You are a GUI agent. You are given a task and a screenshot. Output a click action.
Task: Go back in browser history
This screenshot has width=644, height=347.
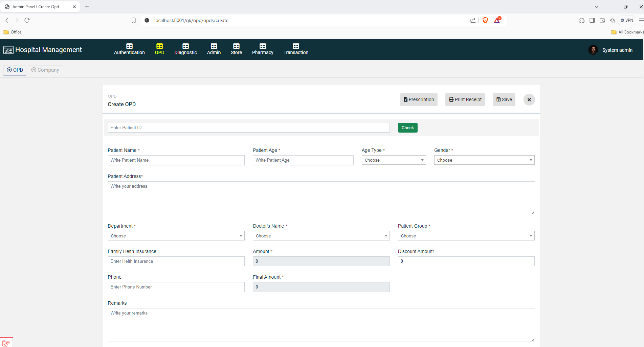click(7, 20)
